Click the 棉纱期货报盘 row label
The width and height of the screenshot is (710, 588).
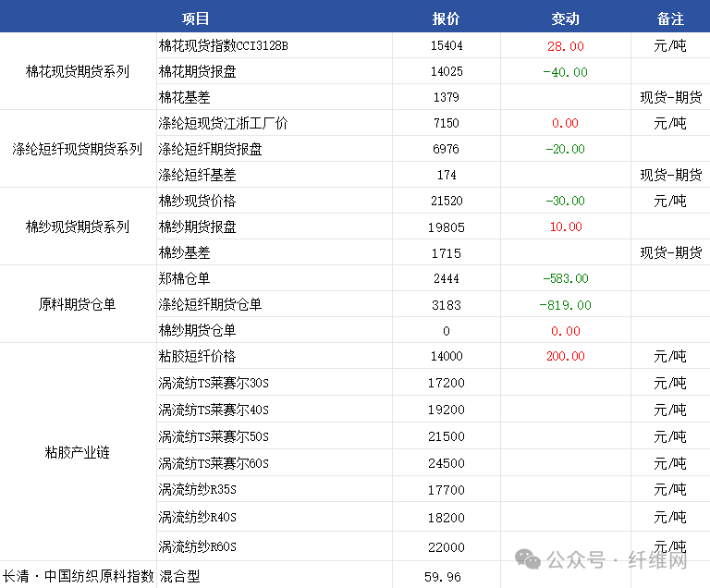(198, 227)
